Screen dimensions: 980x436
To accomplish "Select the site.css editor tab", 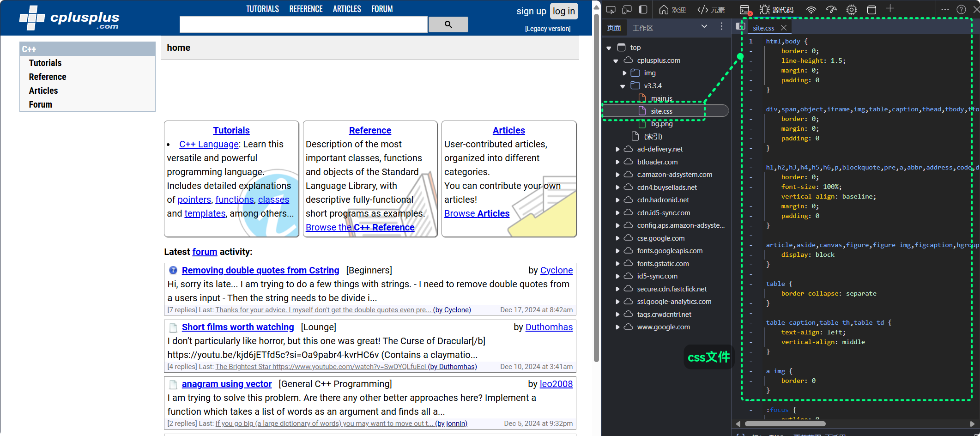I will tap(763, 28).
